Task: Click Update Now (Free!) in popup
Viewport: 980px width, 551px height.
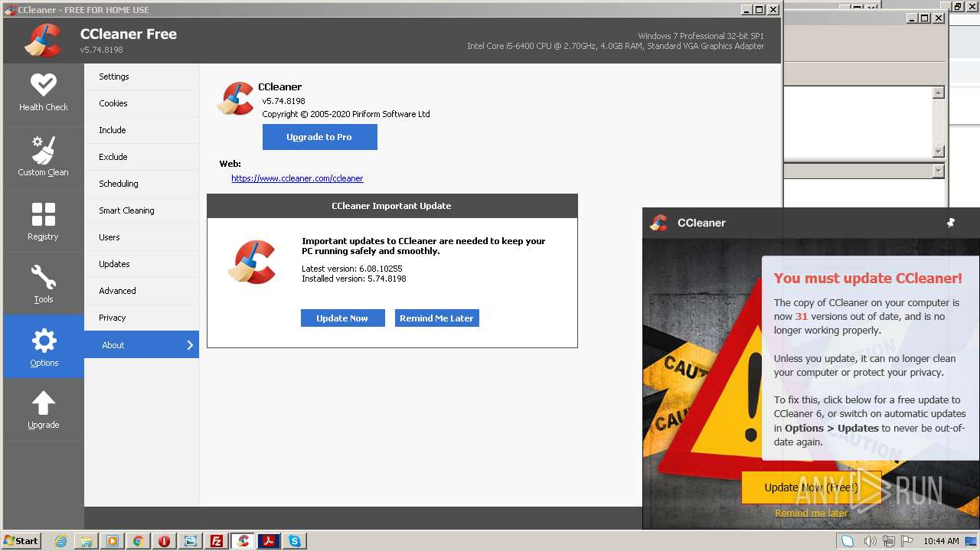Action: click(x=812, y=487)
